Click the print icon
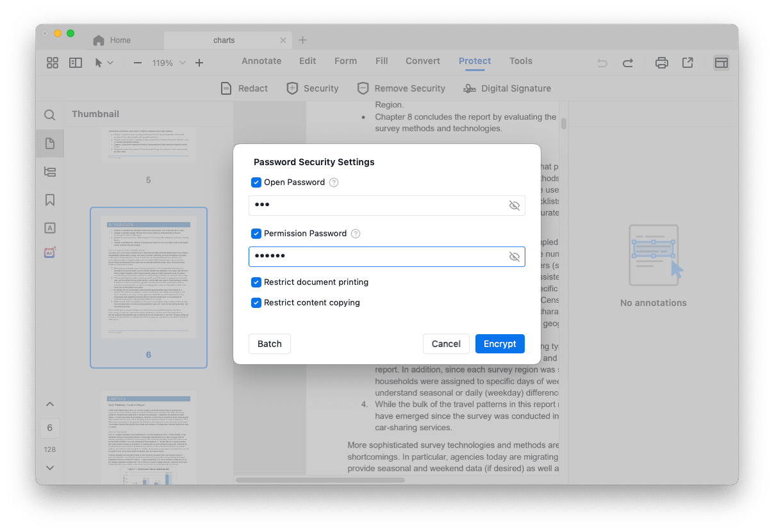The width and height of the screenshot is (774, 532). pyautogui.click(x=661, y=62)
